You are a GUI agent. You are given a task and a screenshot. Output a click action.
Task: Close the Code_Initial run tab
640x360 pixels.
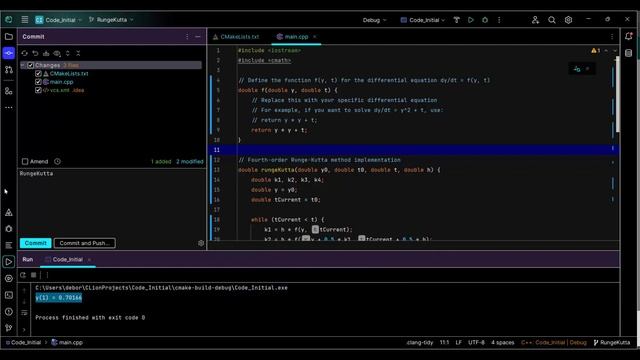[x=89, y=260]
